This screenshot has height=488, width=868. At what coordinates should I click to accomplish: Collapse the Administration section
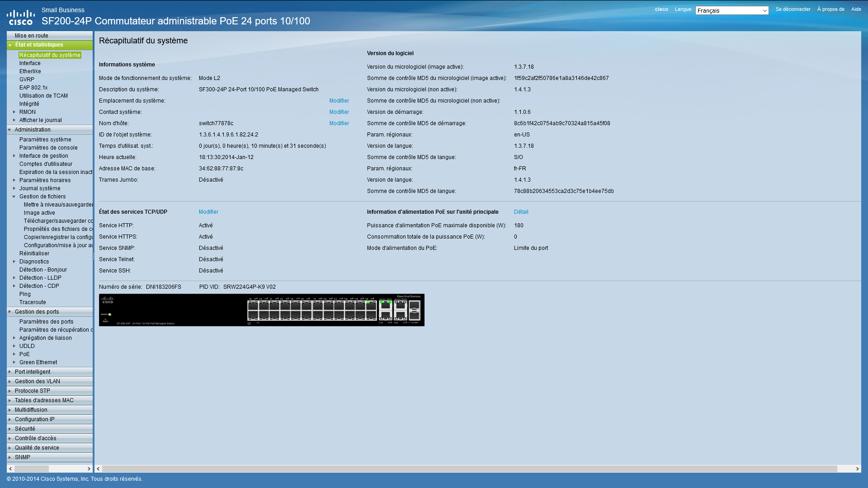(9, 130)
